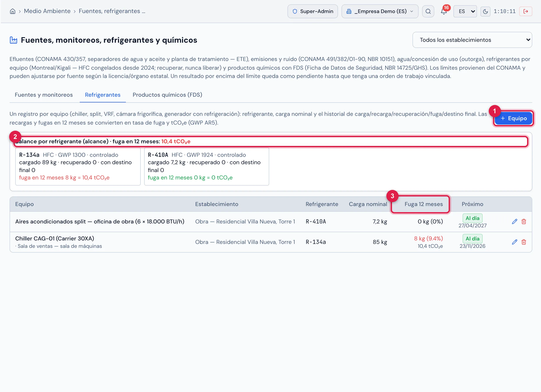Open the ES language dropdown
Image resolution: width=541 pixels, height=392 pixels.
465,11
